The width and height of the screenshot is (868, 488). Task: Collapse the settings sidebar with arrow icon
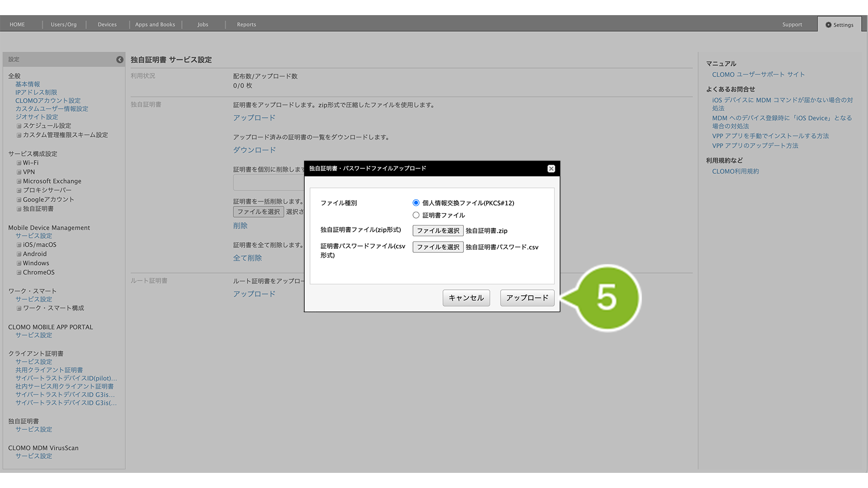[x=120, y=60]
